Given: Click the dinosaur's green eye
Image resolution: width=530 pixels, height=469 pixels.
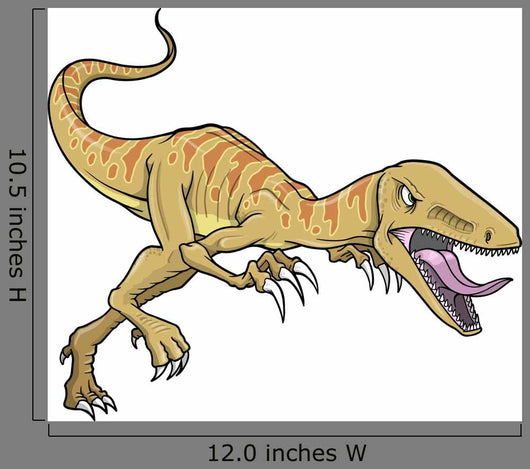Looking at the screenshot, I should 408,195.
